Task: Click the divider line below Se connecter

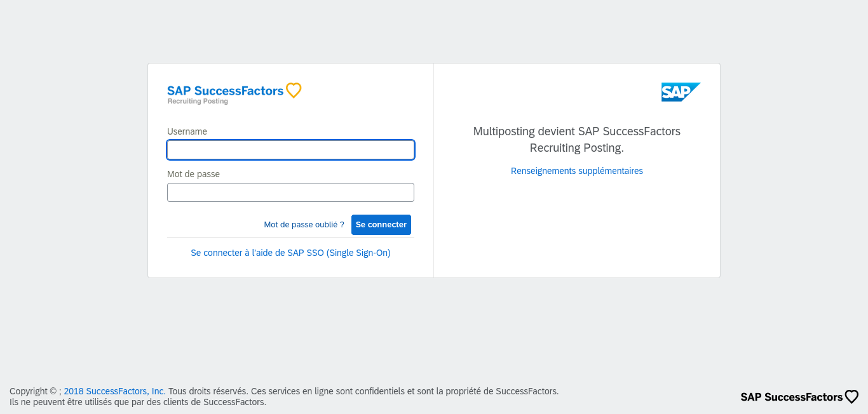Action: pyautogui.click(x=290, y=237)
